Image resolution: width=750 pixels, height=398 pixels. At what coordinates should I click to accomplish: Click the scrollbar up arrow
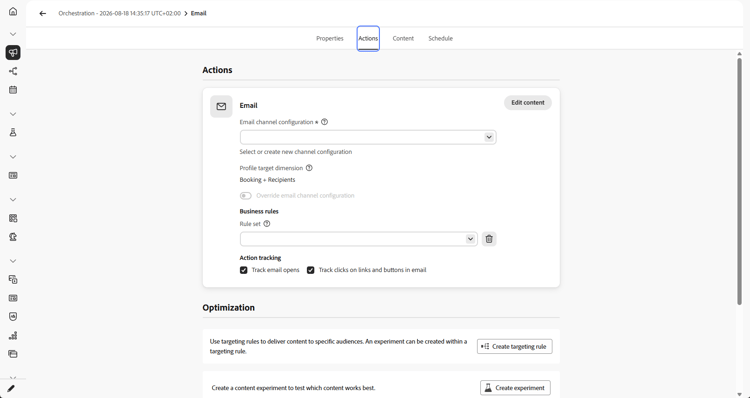pyautogui.click(x=739, y=54)
